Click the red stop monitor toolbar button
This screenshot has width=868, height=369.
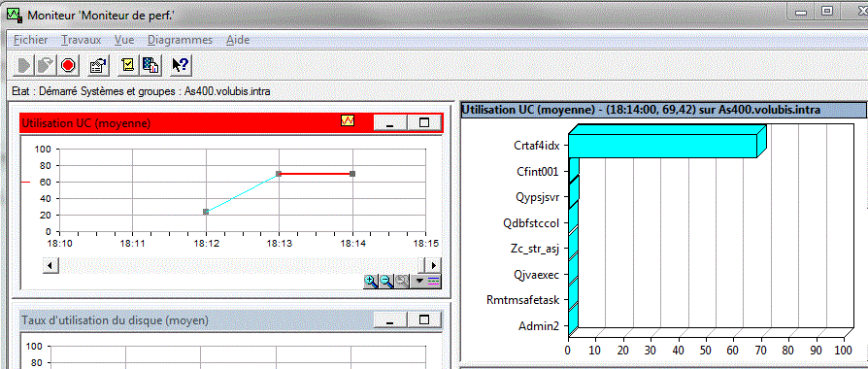[x=68, y=65]
